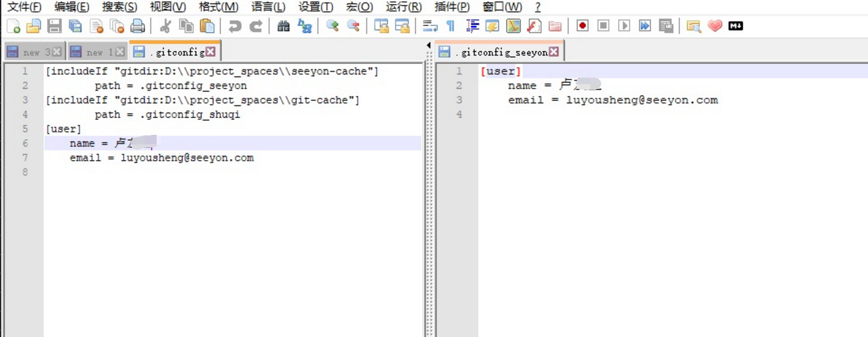Toggle show all characters pilcrow icon
Screen dimensions: 868x337
[x=451, y=26]
